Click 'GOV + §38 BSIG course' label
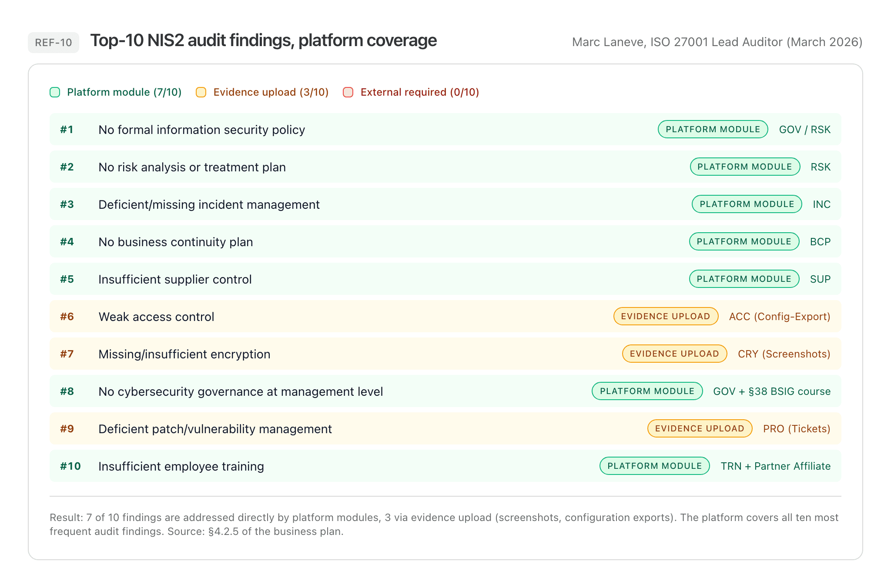 772,391
